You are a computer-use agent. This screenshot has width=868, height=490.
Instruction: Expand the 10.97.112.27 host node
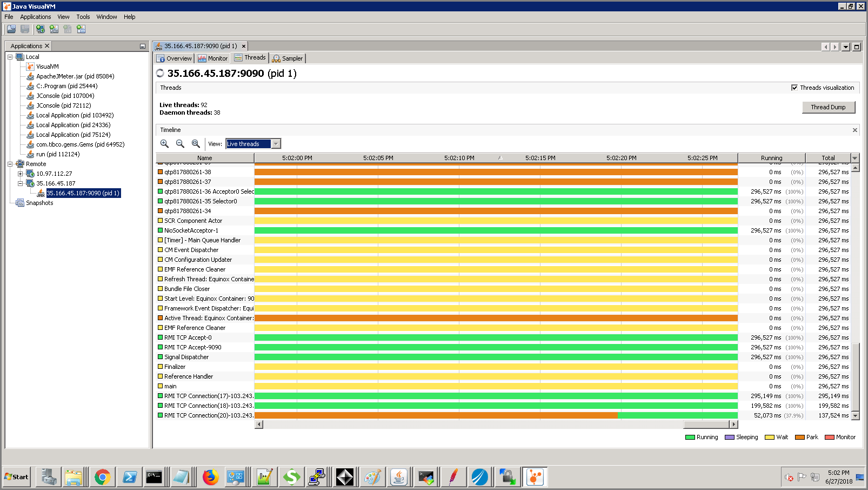coord(20,174)
